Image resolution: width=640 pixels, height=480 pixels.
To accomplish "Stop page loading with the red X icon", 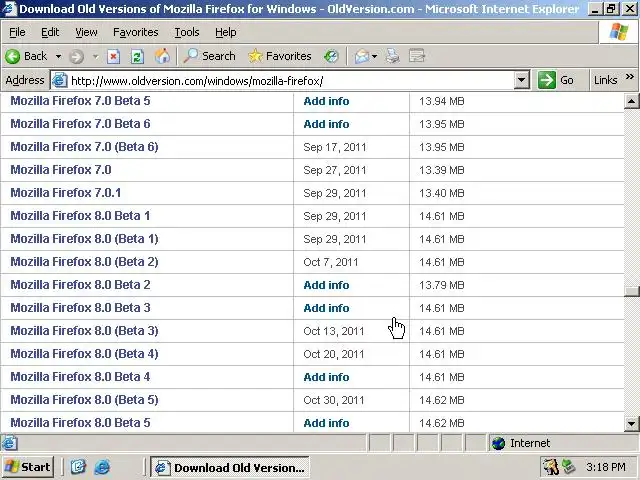I will [113, 56].
